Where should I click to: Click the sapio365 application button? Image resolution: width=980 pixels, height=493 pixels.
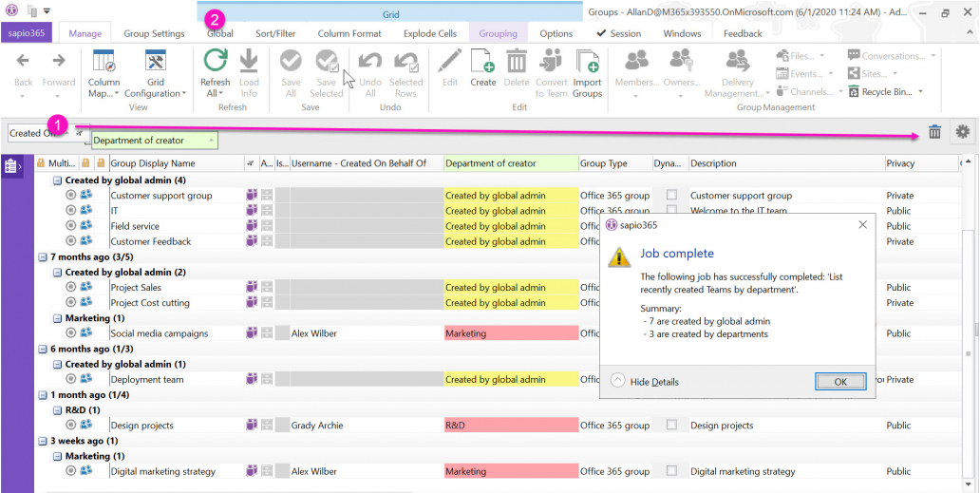[26, 33]
